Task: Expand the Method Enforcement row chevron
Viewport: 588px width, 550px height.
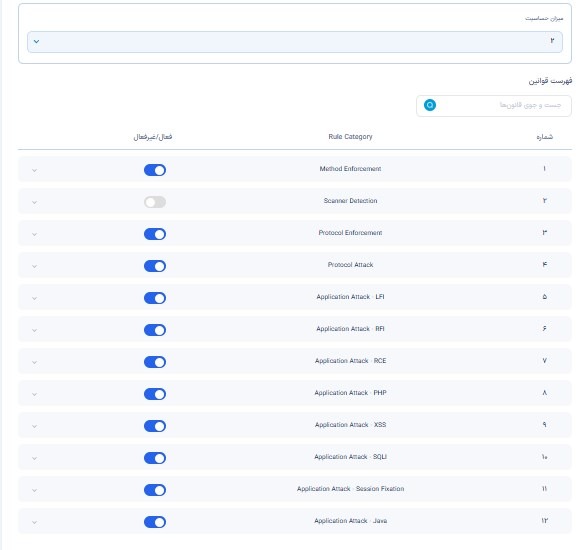Action: pos(34,171)
